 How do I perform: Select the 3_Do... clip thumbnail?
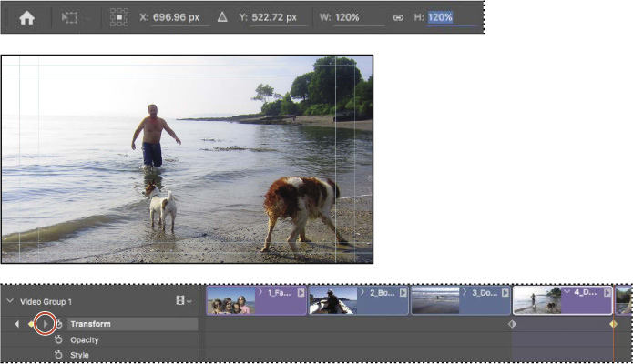pyautogui.click(x=435, y=300)
